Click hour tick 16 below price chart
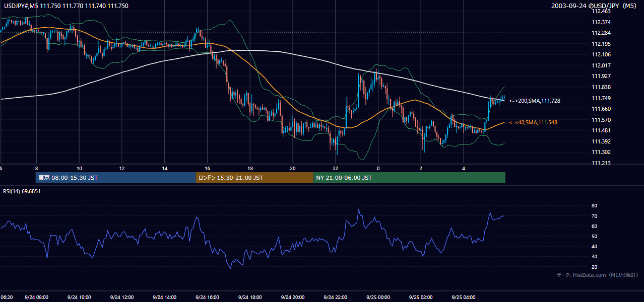644x302 pixels. click(x=207, y=168)
